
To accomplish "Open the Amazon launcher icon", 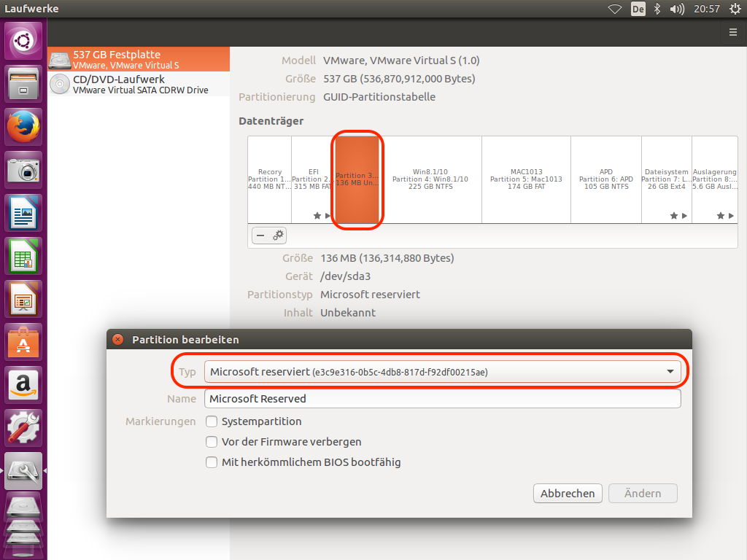I will [23, 385].
